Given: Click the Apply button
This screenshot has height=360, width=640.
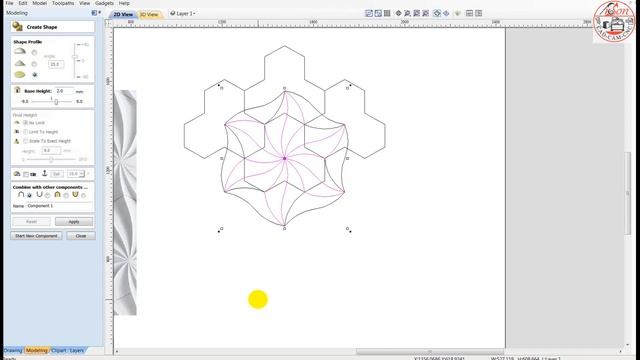Looking at the screenshot, I should pos(74,222).
